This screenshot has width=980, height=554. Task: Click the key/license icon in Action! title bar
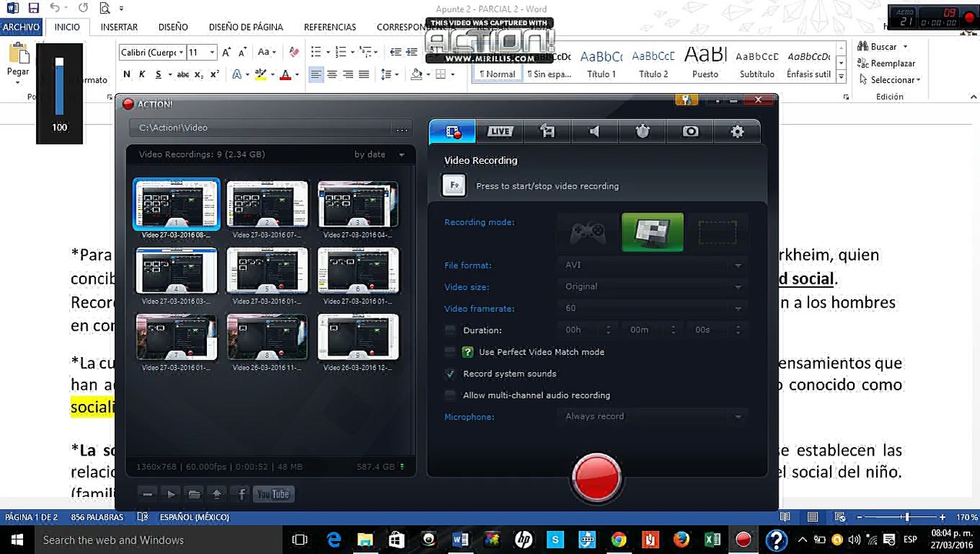tap(685, 100)
